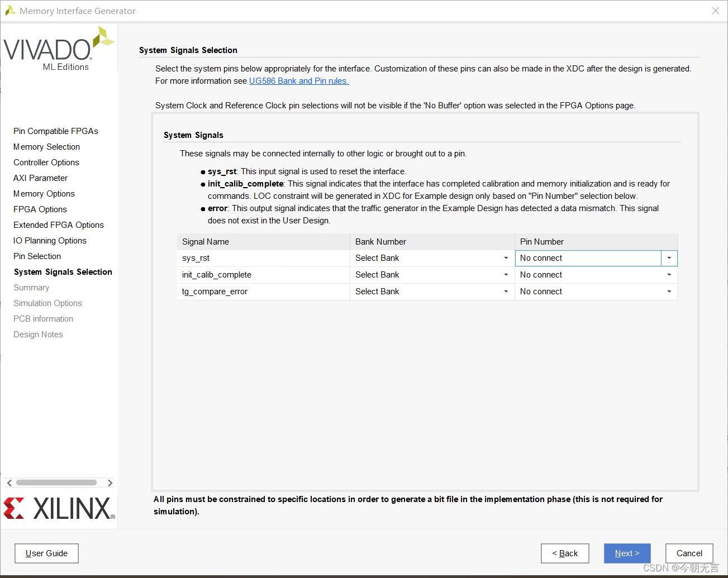Go to Extended FPGA Options step
Viewport: 728px width, 578px height.
[59, 225]
